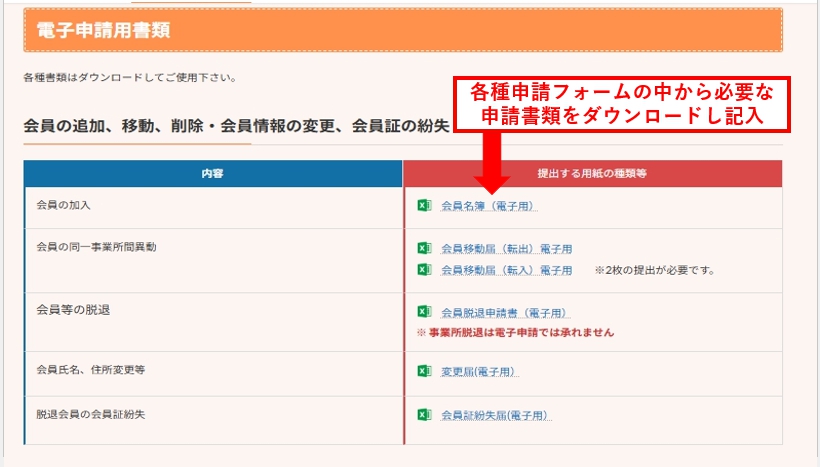Click the Excel icon beside 会員移動届（転出）電子用

[x=424, y=248]
